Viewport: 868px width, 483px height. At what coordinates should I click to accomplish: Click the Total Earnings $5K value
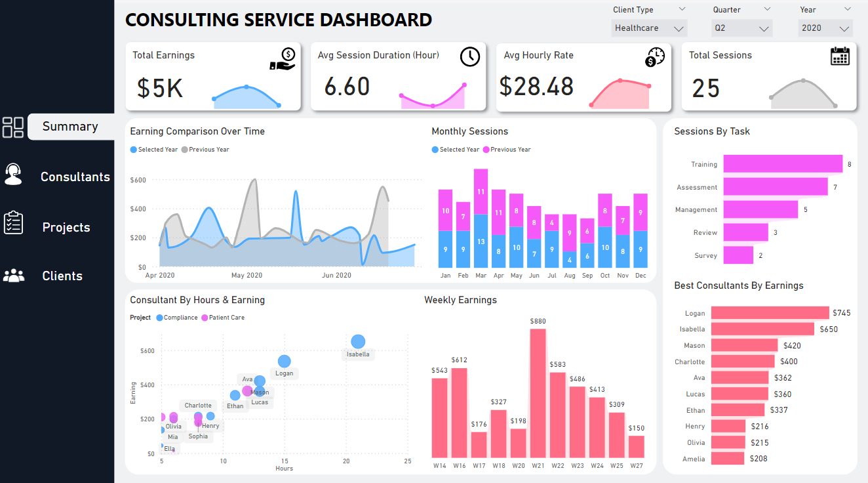click(x=160, y=89)
